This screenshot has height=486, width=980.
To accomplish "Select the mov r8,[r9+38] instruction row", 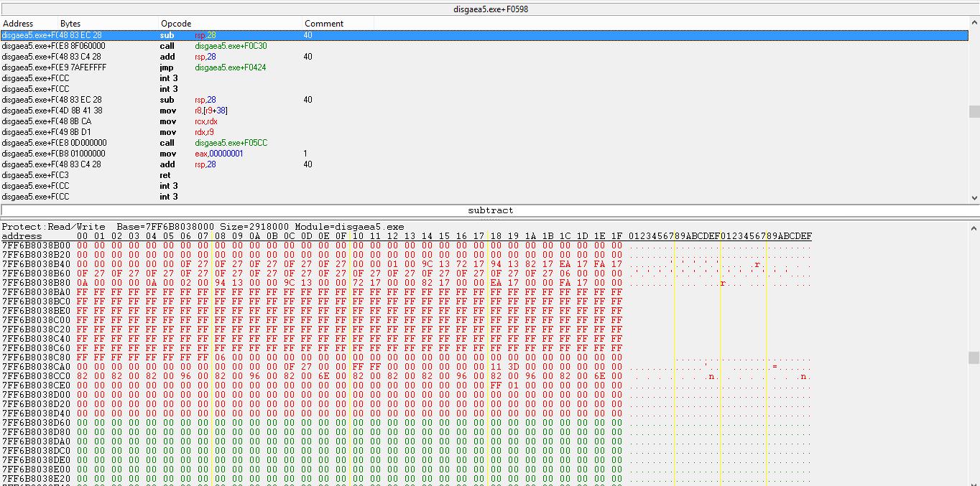I will point(484,111).
